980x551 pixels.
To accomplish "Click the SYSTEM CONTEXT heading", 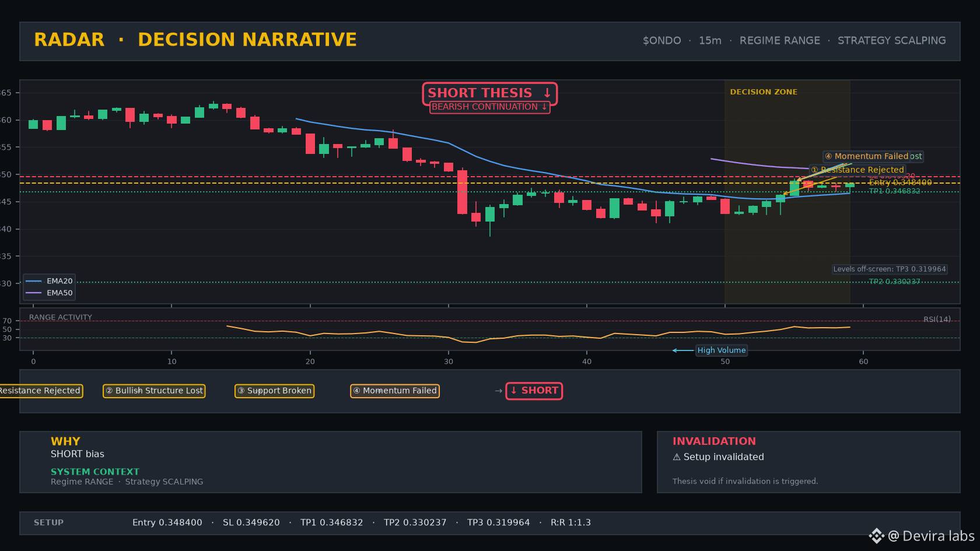I will (x=95, y=472).
